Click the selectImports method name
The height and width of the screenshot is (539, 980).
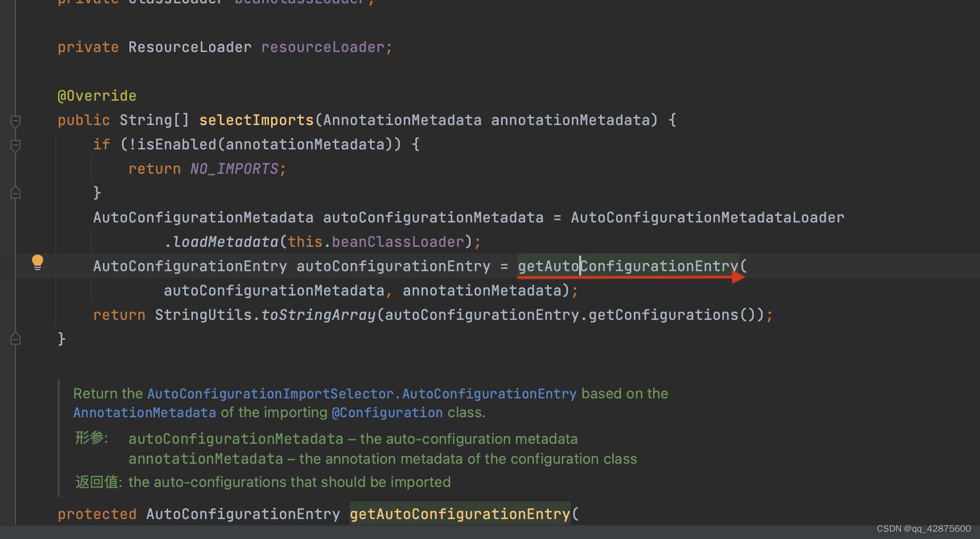tap(257, 120)
